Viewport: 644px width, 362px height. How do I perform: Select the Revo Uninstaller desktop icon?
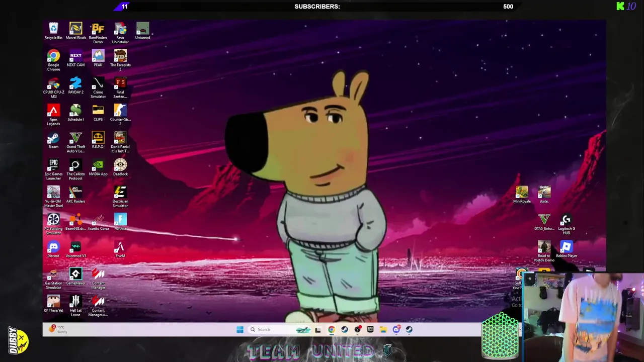point(120,33)
